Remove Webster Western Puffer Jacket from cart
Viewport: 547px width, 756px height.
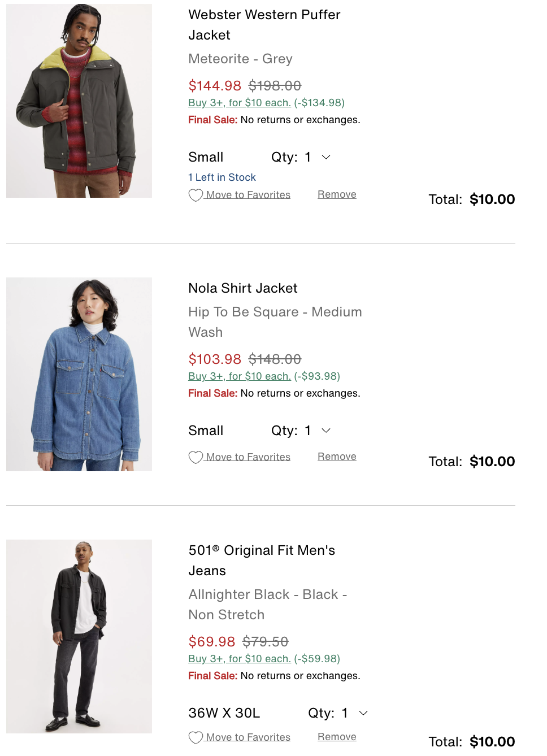(337, 194)
